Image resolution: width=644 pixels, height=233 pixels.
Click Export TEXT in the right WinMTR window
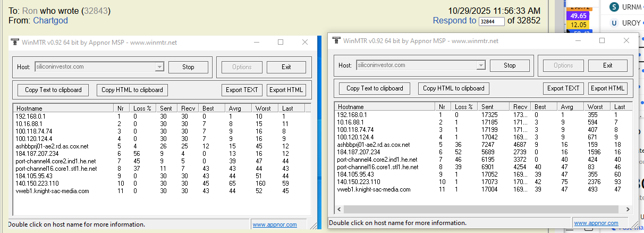tap(563, 88)
